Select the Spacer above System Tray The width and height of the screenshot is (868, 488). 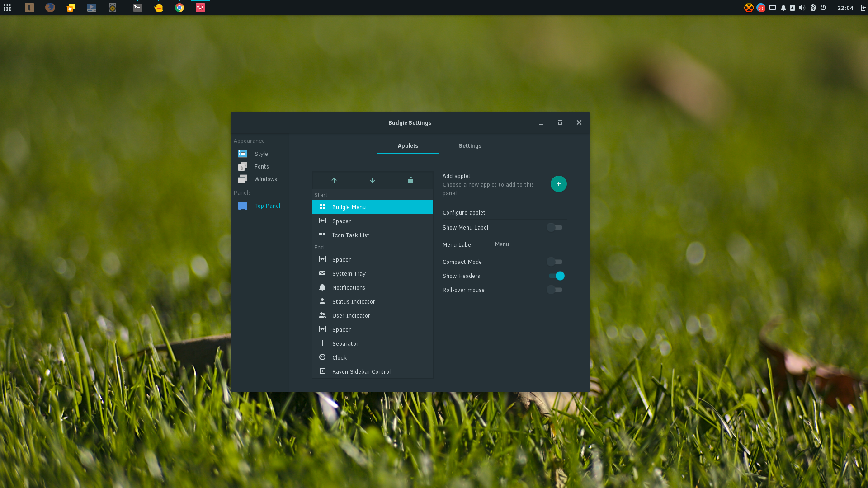click(373, 259)
